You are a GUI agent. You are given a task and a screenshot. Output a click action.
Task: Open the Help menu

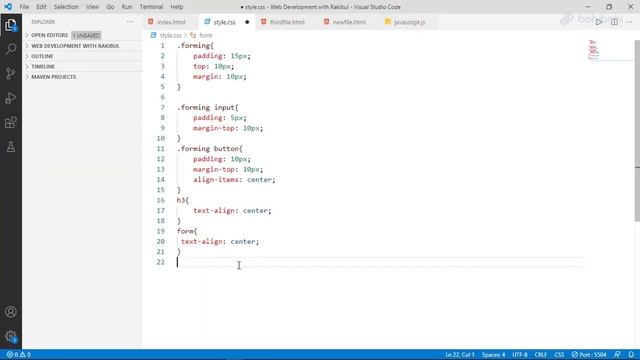click(177, 7)
